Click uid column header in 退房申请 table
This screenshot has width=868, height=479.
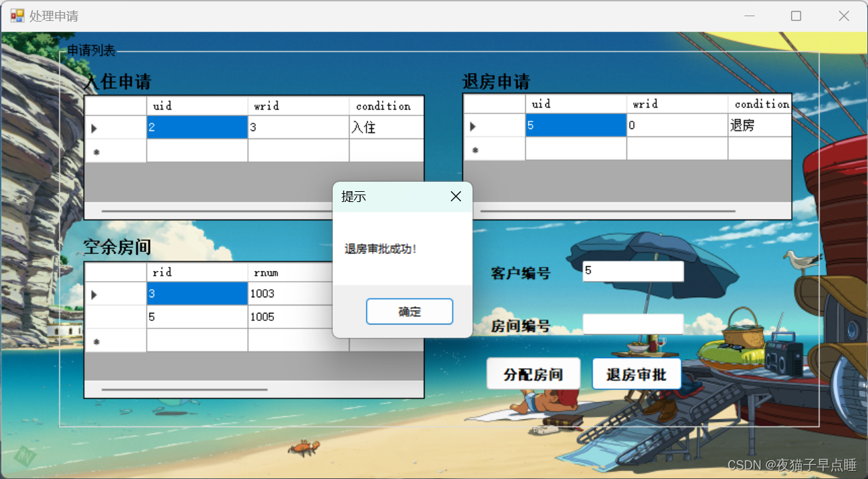(576, 104)
